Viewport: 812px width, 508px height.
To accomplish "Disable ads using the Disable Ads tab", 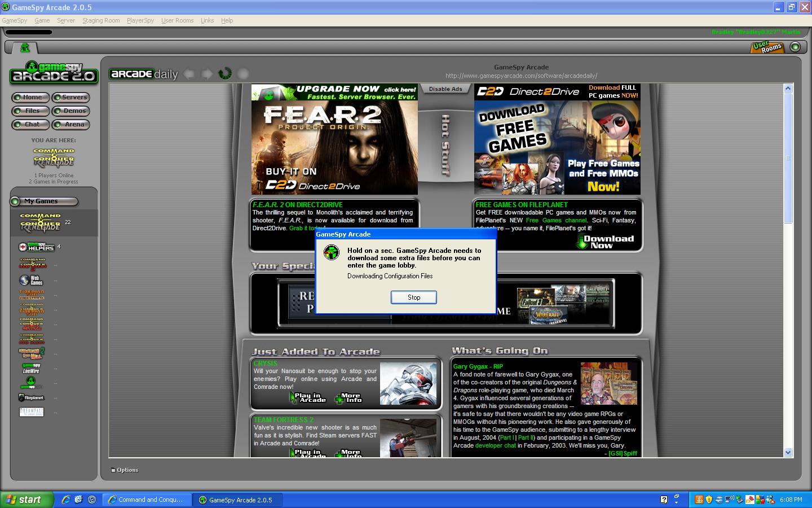I will 445,89.
